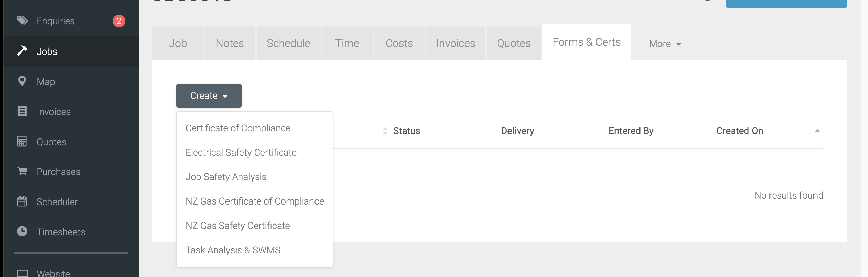Click the Enquiries notification badge
868x277 pixels.
(x=119, y=21)
